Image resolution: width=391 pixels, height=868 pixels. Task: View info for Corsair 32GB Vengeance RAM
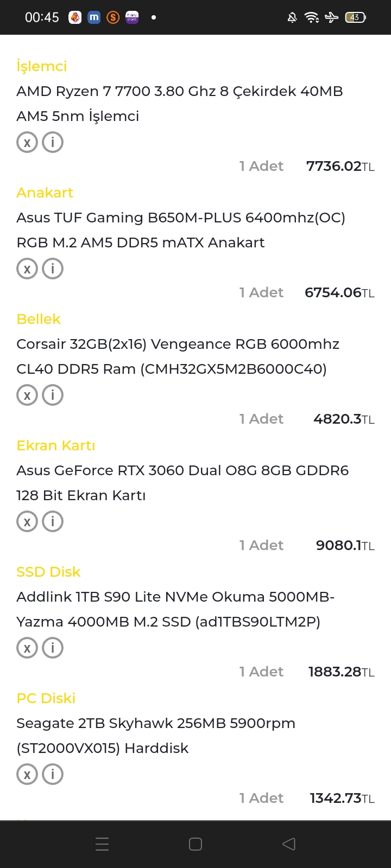click(x=53, y=395)
